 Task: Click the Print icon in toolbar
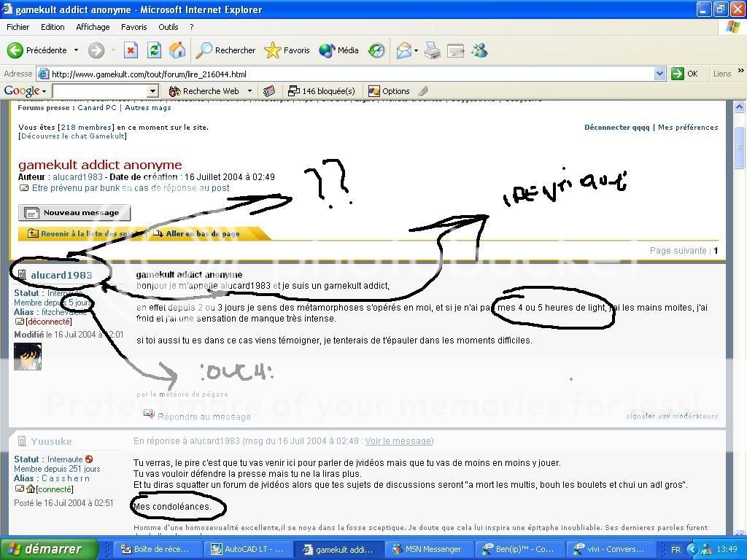(433, 50)
